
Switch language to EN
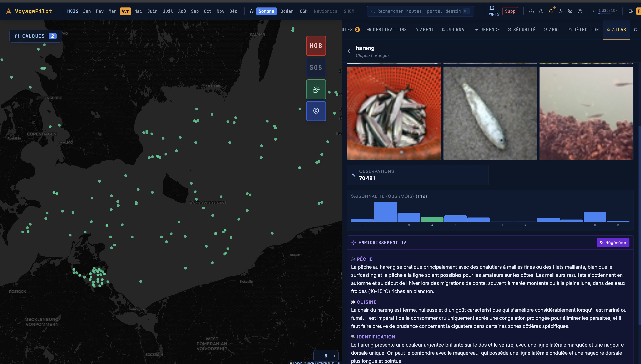point(631,11)
